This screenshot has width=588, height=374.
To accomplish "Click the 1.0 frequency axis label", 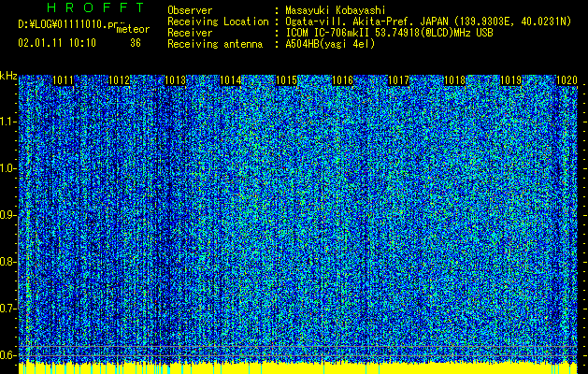I will pos(7,169).
